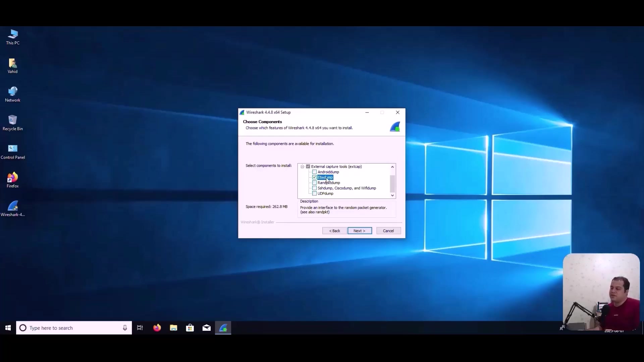The height and width of the screenshot is (362, 644).
Task: Select the Control Panel desktop icon
Action: pyautogui.click(x=13, y=151)
